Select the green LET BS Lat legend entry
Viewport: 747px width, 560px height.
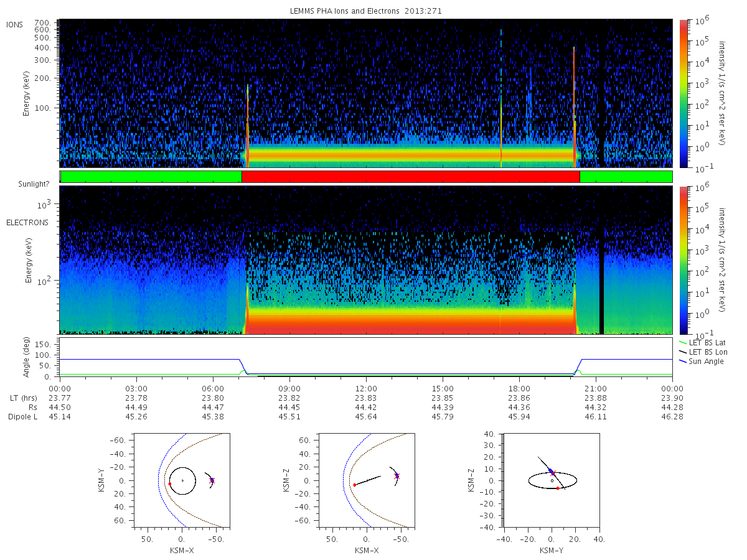702,343
